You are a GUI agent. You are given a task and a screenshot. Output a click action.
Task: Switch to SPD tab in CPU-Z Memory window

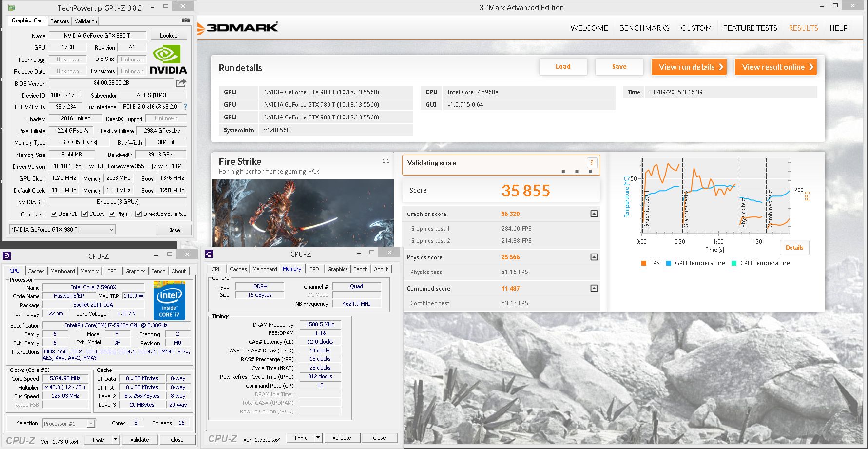pos(314,269)
